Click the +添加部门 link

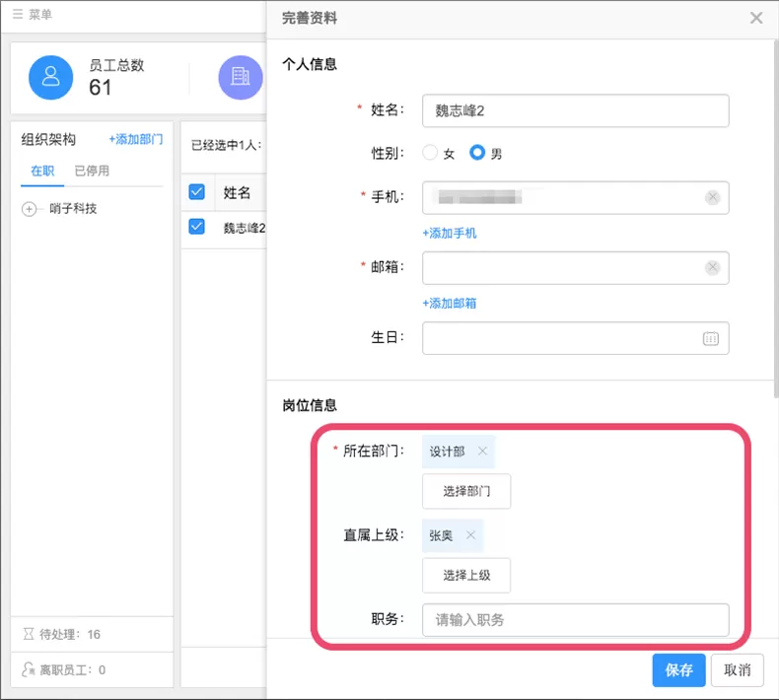tap(136, 139)
